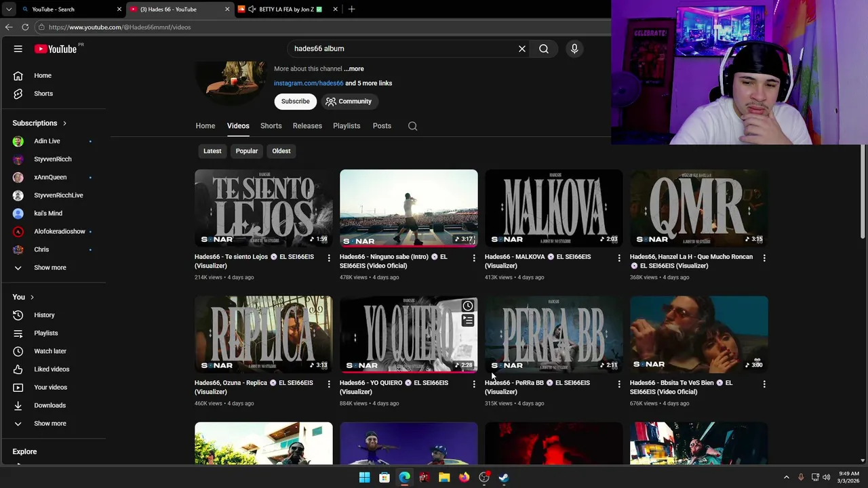Add YO QUIERO to Watch later via clock icon
The height and width of the screenshot is (488, 868).
pos(468,306)
